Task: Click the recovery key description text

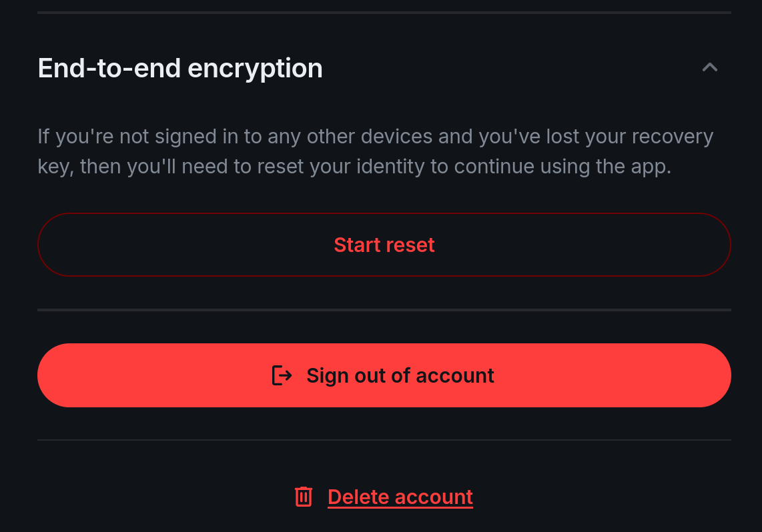Action: click(x=375, y=151)
